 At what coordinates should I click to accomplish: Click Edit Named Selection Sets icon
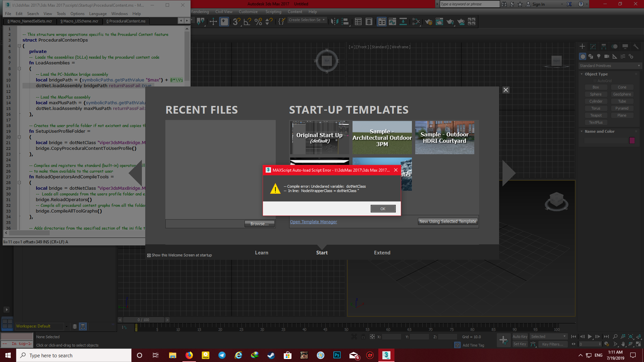tap(282, 22)
